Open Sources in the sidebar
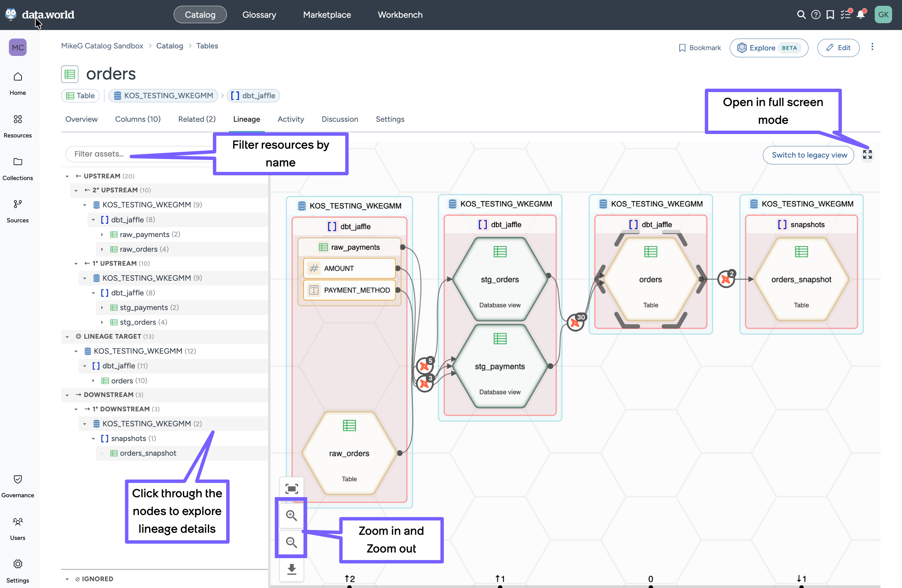 [x=18, y=211]
